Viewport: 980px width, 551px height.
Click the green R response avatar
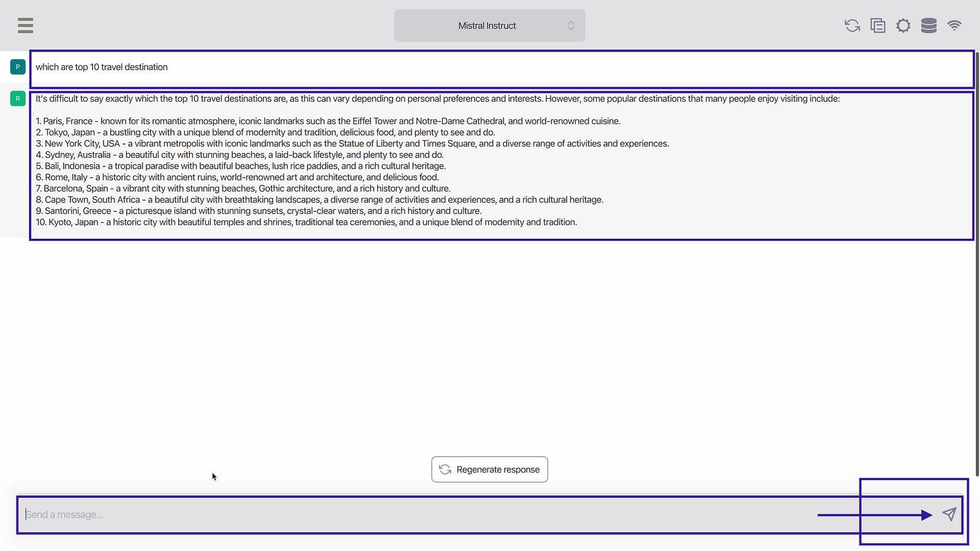(x=18, y=98)
